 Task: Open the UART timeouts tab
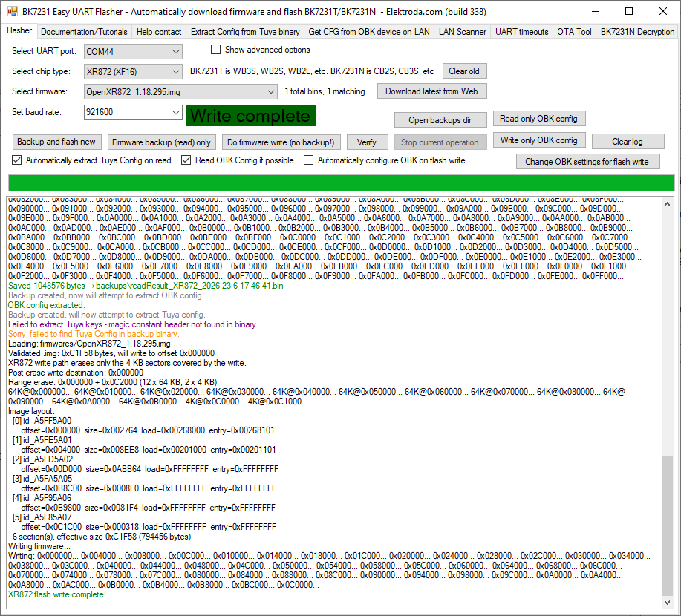[521, 32]
